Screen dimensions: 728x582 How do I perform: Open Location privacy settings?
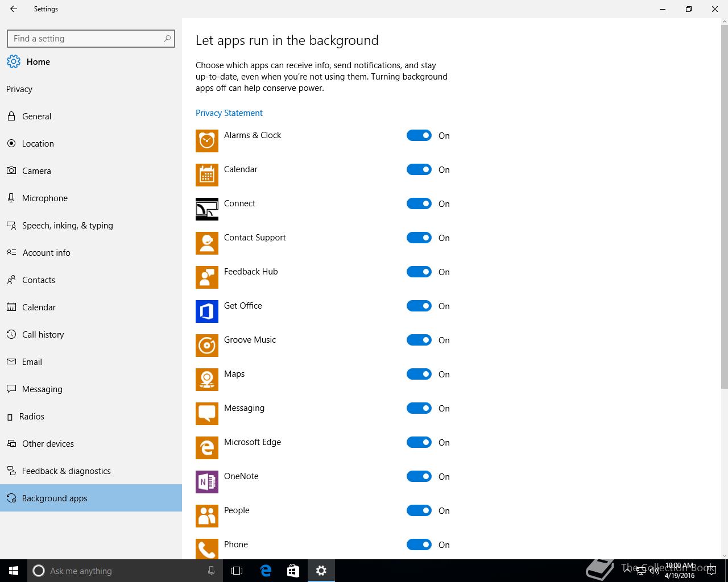tap(91, 143)
